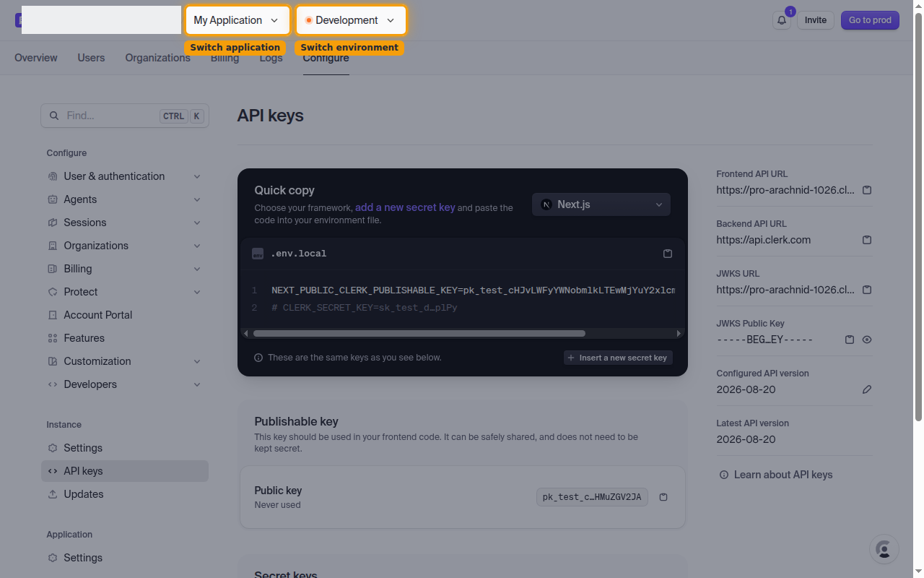Image resolution: width=924 pixels, height=578 pixels.
Task: Expand the Customization sidebar section
Action: pyautogui.click(x=125, y=361)
